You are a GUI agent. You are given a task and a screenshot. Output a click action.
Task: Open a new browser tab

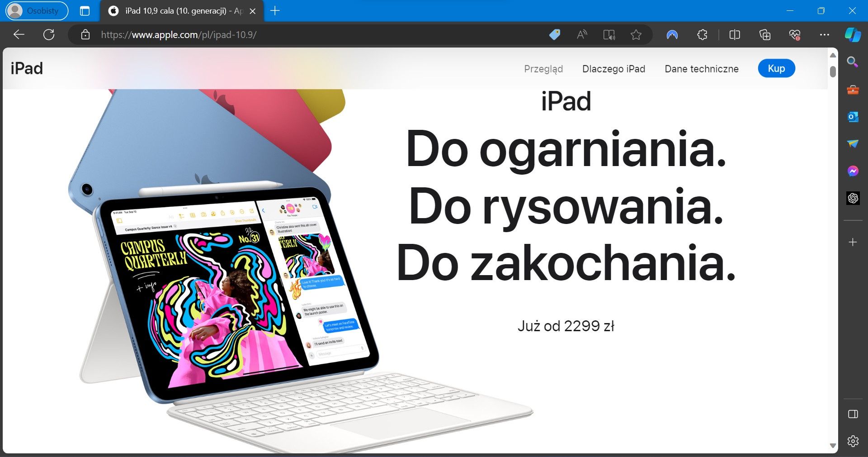[x=275, y=11]
